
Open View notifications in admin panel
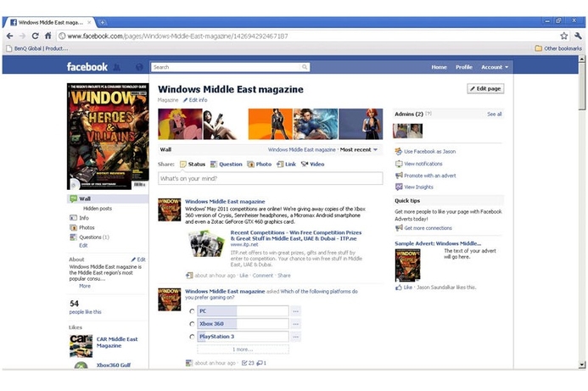coord(419,164)
